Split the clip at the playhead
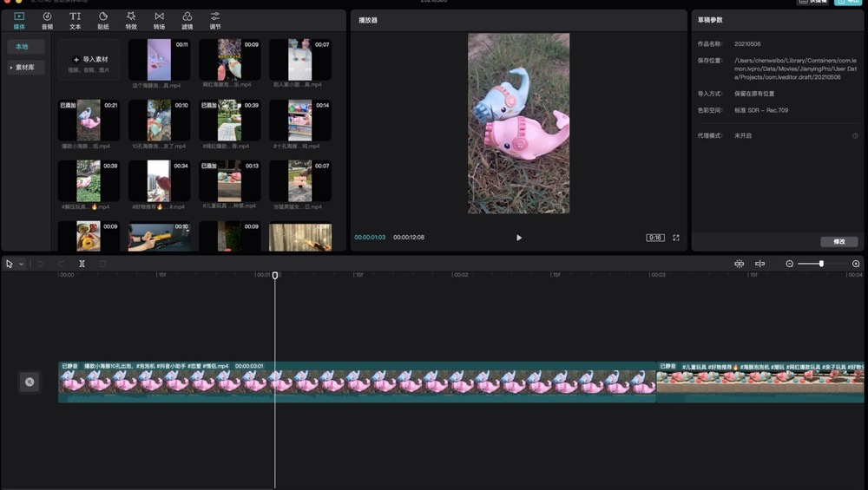868x490 pixels. point(82,264)
